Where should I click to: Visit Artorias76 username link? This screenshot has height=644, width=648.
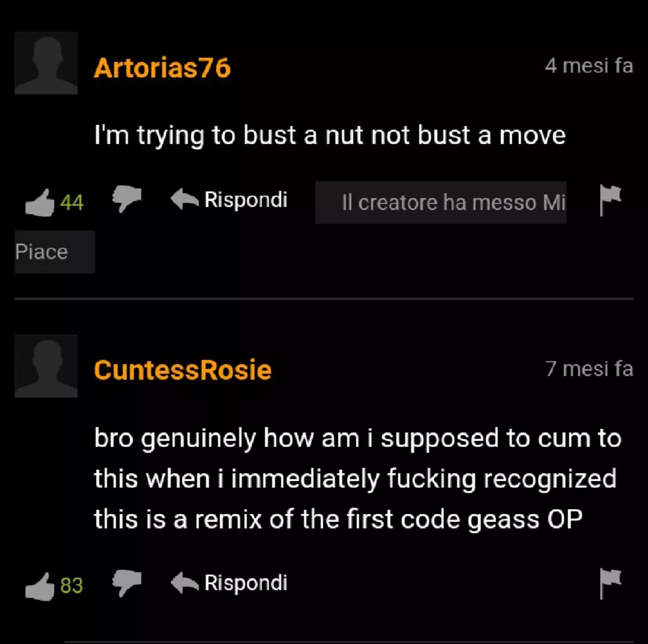click(x=163, y=68)
